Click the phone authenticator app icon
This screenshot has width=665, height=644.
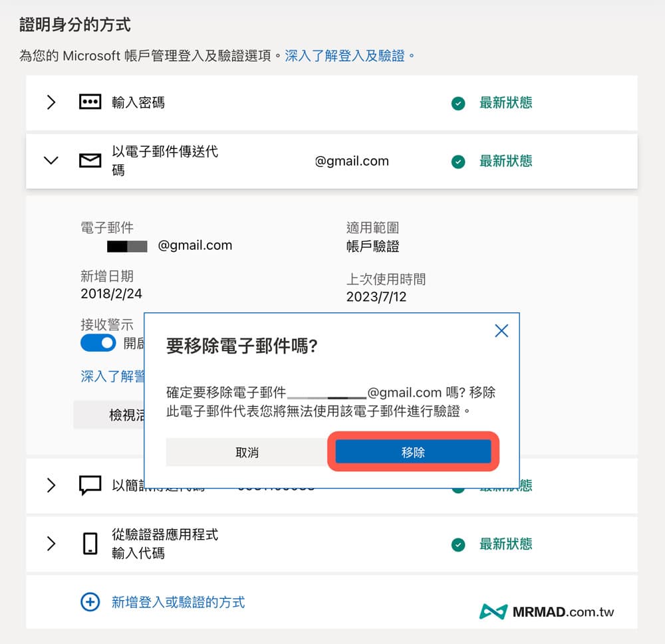90,544
